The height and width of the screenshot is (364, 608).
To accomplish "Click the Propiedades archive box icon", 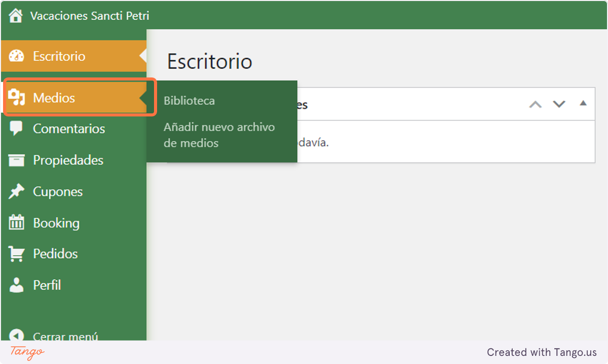I will (16, 160).
